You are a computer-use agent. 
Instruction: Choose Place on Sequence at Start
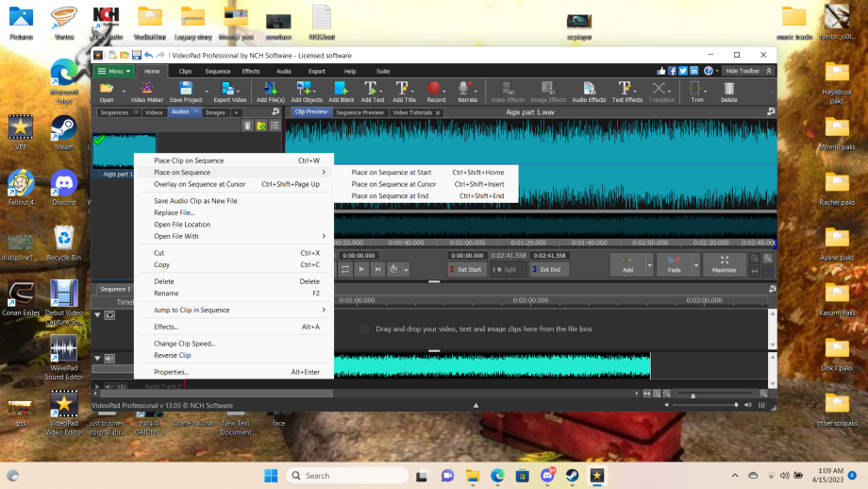pyautogui.click(x=426, y=172)
